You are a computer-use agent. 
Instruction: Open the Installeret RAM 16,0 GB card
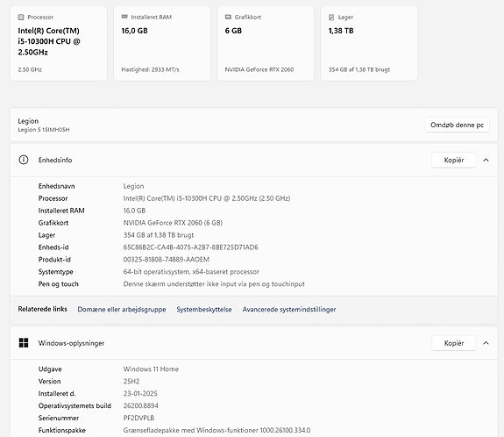[x=162, y=43]
